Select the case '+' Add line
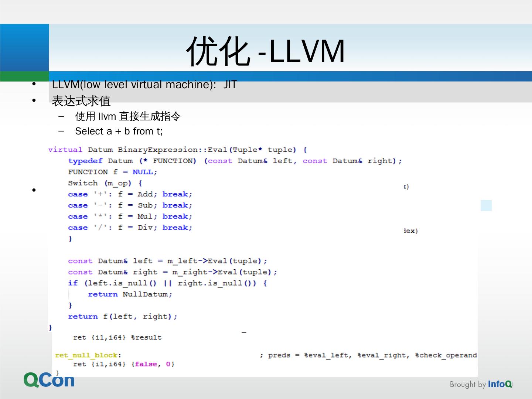 130,194
